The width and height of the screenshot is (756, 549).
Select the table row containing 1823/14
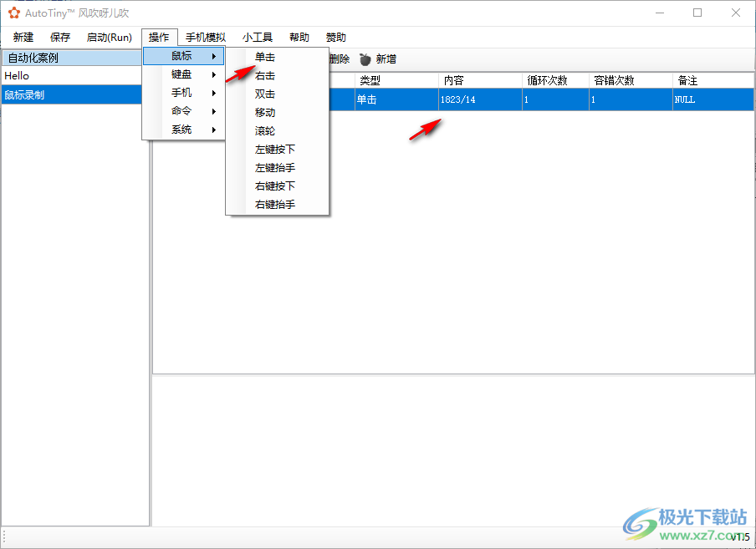pos(468,99)
